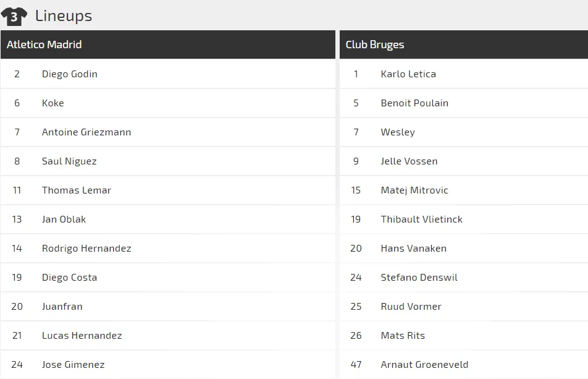588x379 pixels.
Task: Click Hans Vanaken's name
Action: click(414, 248)
